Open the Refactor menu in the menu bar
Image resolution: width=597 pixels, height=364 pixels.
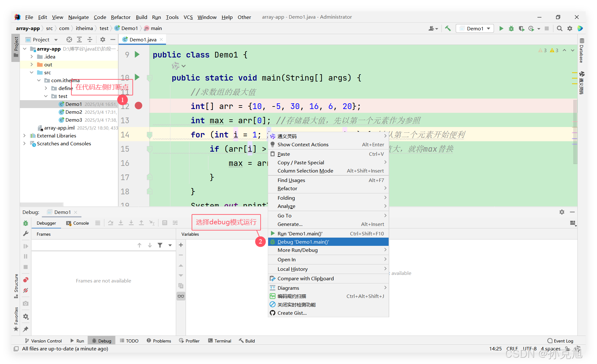point(120,17)
